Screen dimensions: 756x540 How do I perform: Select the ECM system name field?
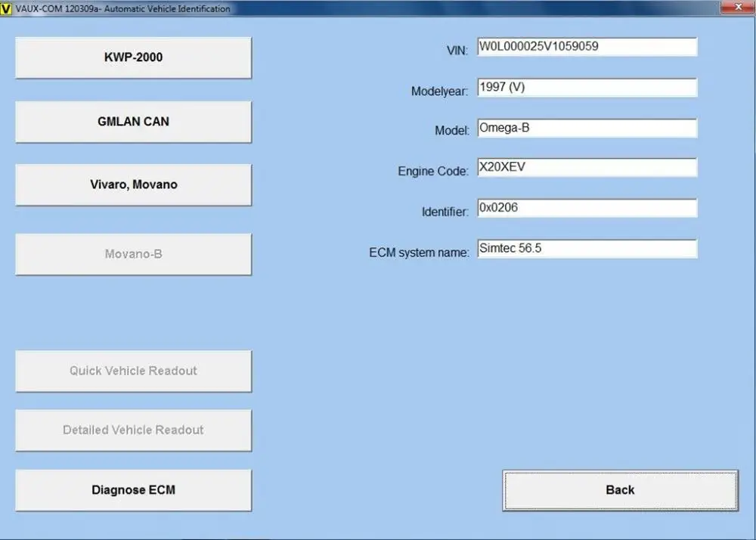587,249
